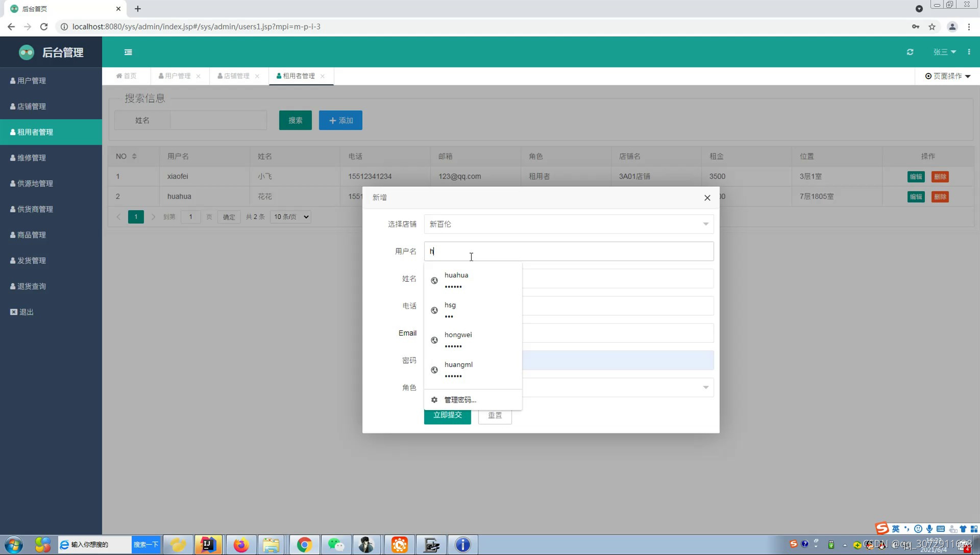Click the 添加 button
The width and height of the screenshot is (980, 555).
[340, 120]
